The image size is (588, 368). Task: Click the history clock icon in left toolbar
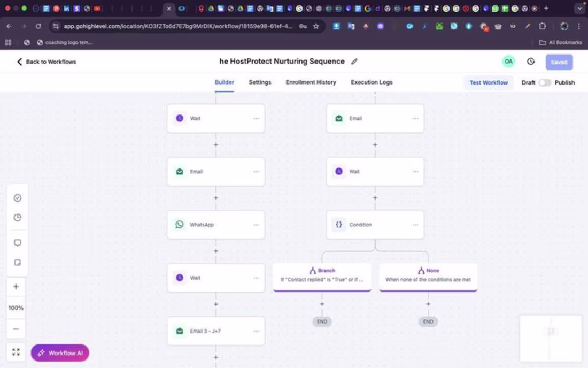click(x=17, y=218)
